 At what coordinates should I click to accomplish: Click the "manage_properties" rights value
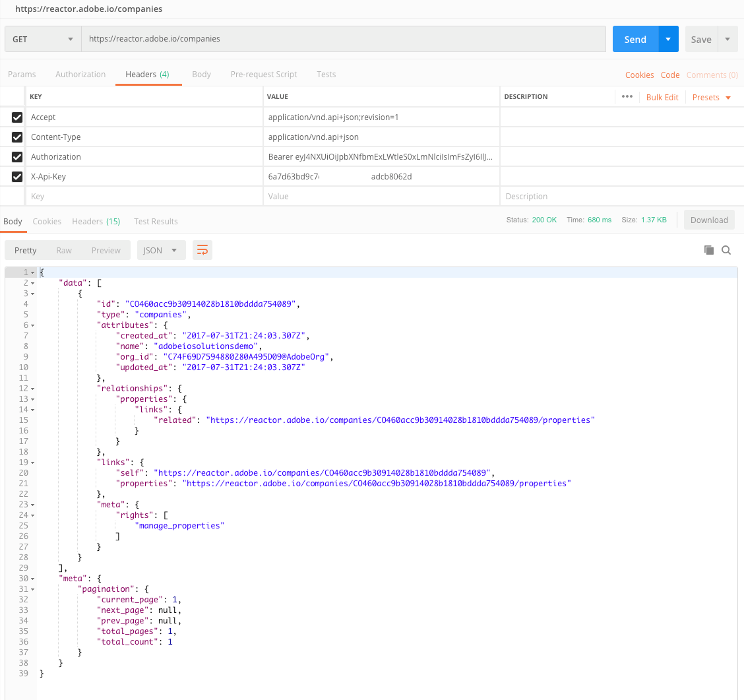179,526
